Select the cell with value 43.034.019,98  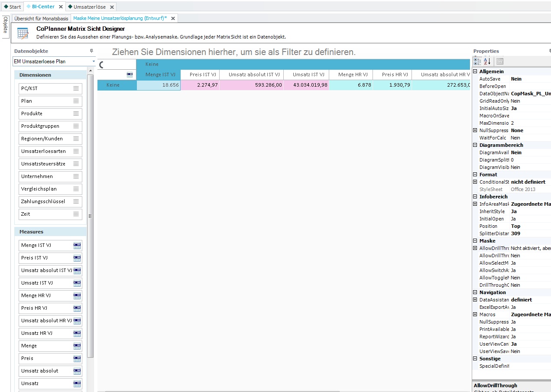306,85
